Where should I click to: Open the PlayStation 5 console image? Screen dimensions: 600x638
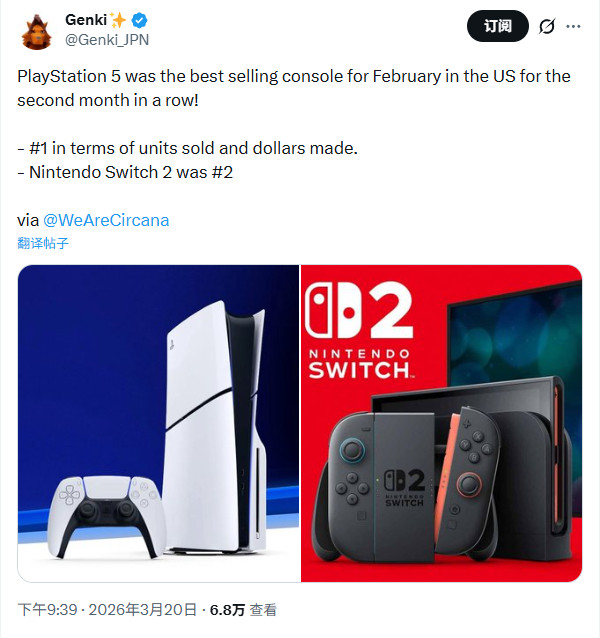tap(159, 423)
